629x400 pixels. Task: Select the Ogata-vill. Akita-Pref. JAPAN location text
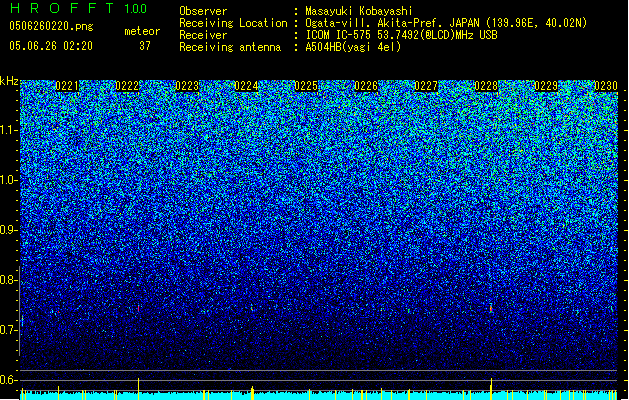(446, 23)
